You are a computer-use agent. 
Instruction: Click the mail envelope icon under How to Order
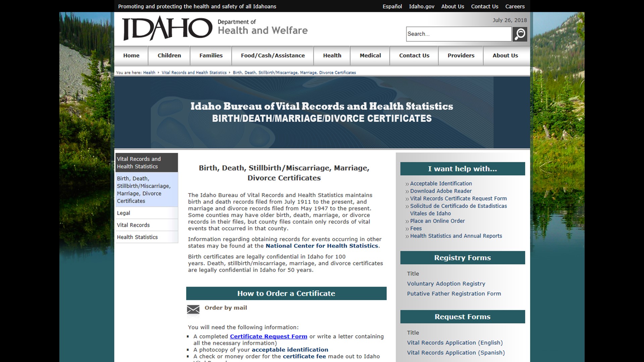[x=193, y=310]
